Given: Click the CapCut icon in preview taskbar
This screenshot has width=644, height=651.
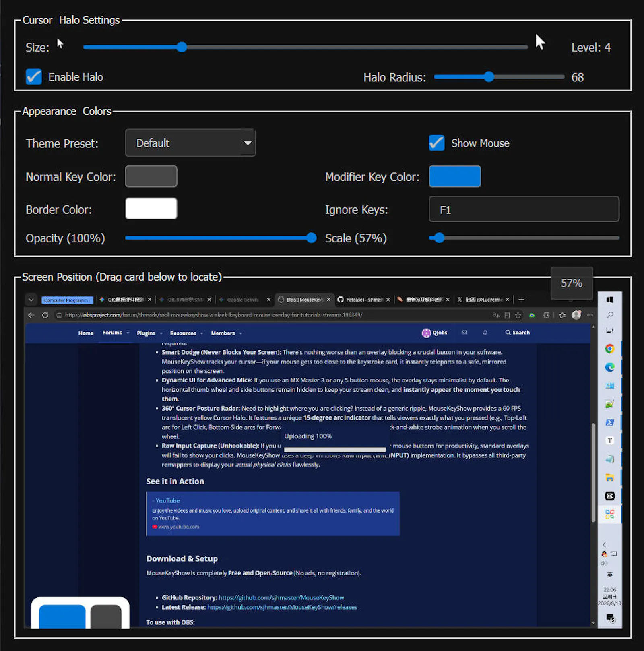Looking at the screenshot, I should point(610,496).
